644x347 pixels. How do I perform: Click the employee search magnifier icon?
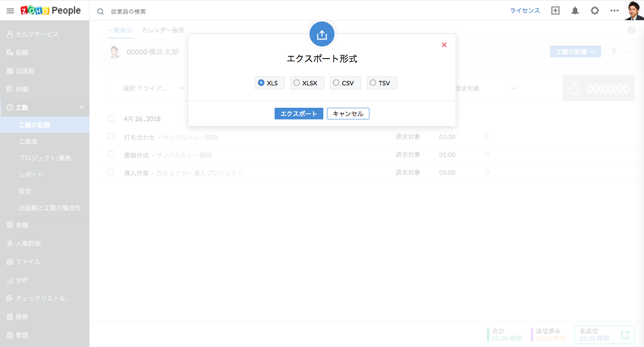tap(101, 12)
